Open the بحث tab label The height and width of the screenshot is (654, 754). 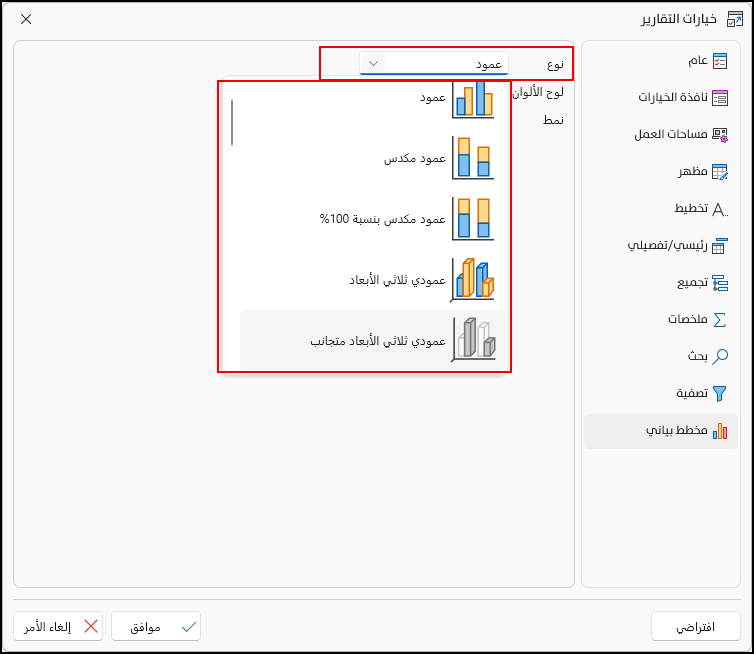pyautogui.click(x=697, y=356)
